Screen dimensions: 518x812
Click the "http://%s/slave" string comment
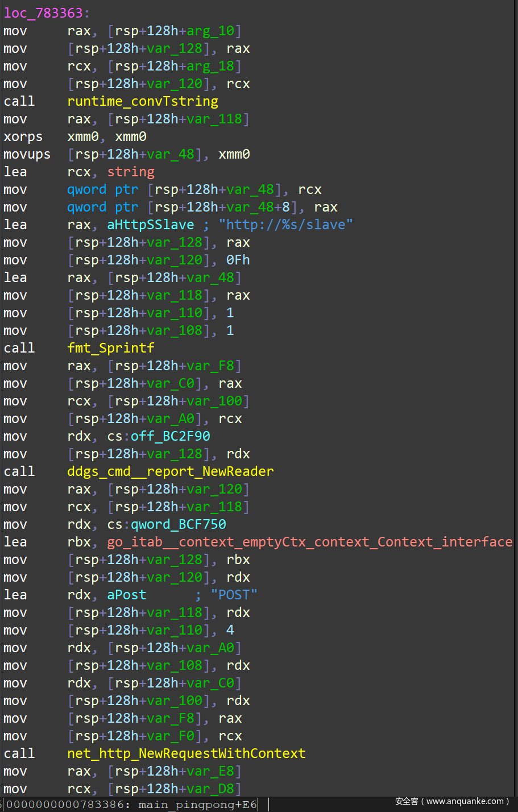click(x=285, y=225)
